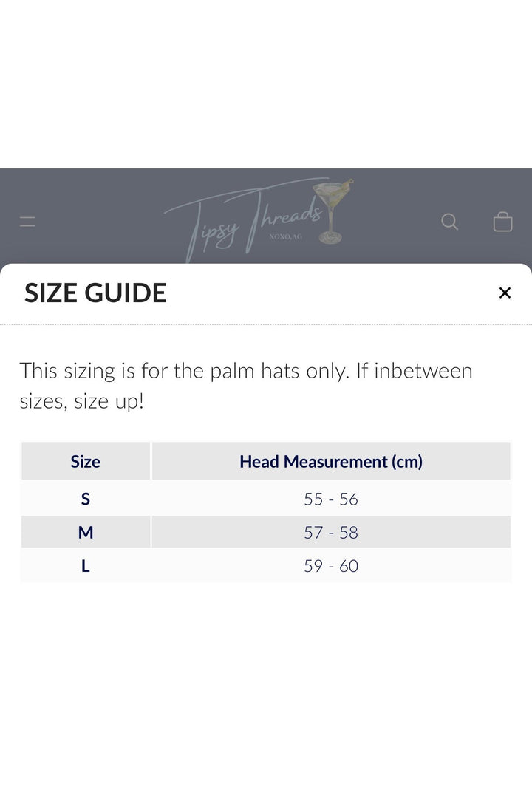Click the M size row label
This screenshot has height=798, width=532.
[x=86, y=532]
